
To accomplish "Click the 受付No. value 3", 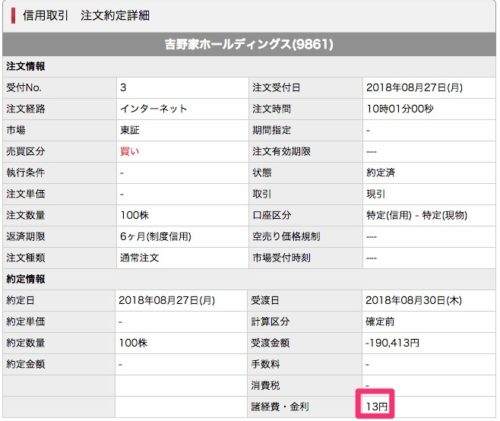I will coord(123,88).
